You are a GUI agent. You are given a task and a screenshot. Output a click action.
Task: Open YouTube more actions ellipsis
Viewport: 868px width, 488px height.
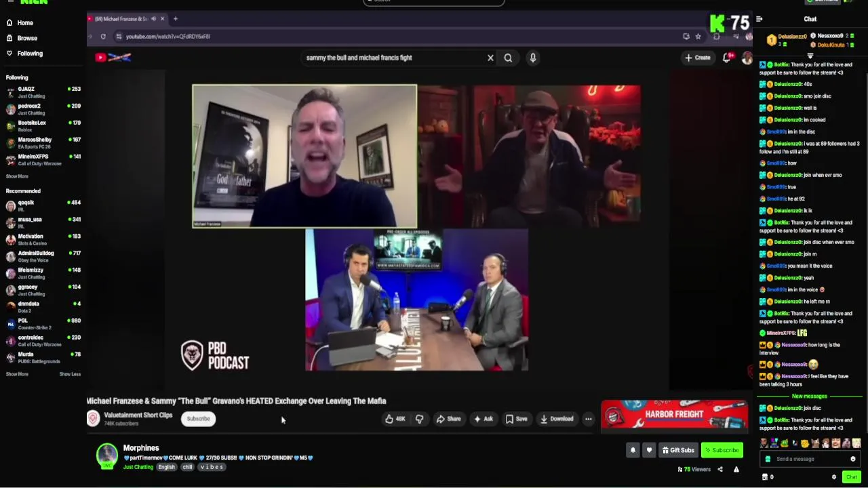coord(588,419)
